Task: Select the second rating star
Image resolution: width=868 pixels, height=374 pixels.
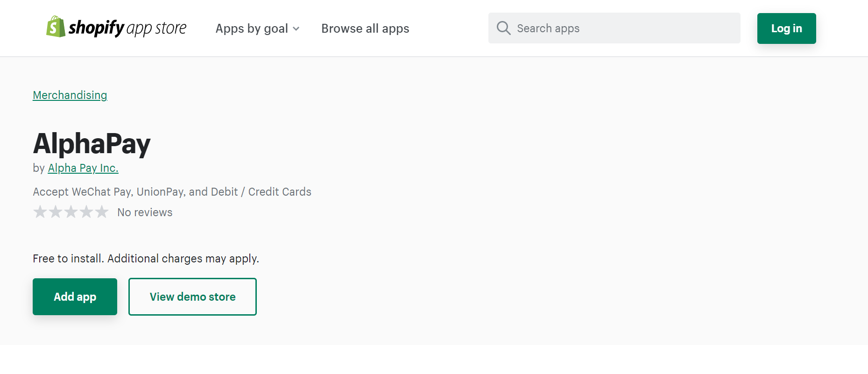Action: [56, 212]
